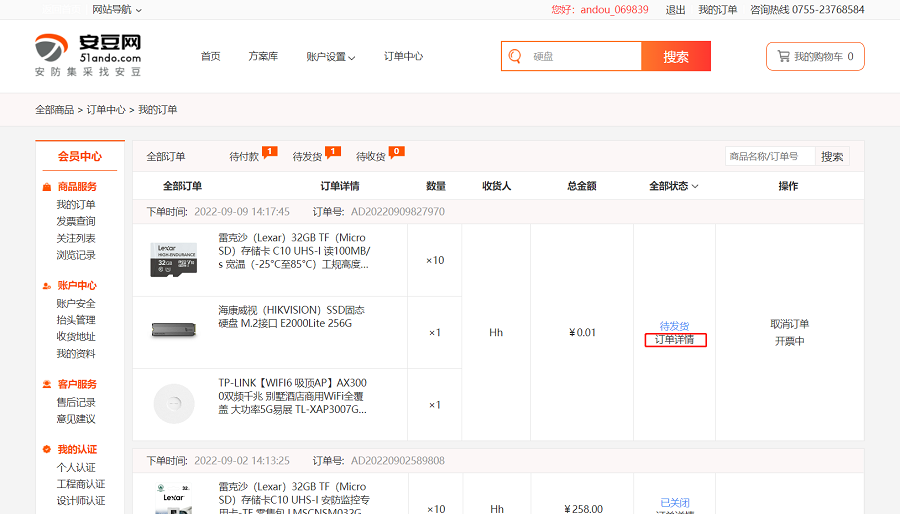Open 工程商认证 in sidebar
Screen dimensions: 900x514
[x=80, y=484]
